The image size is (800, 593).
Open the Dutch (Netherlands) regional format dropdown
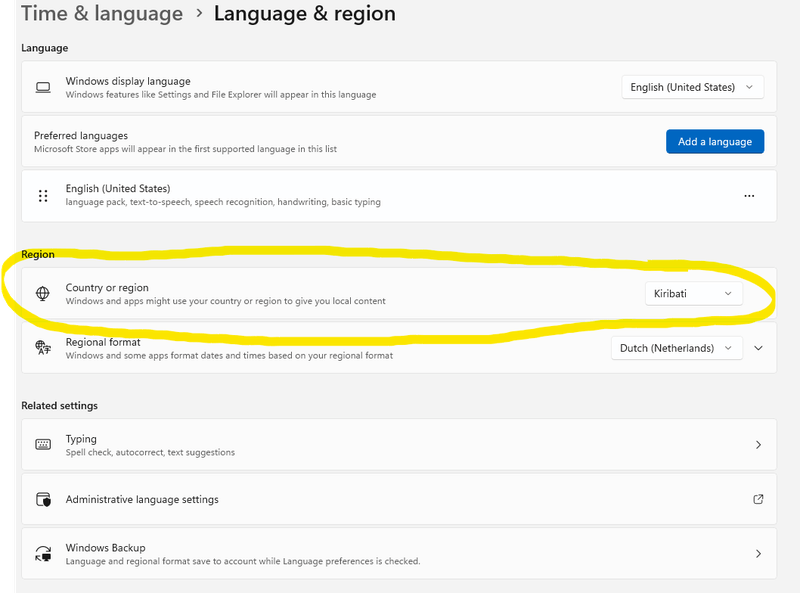[677, 348]
